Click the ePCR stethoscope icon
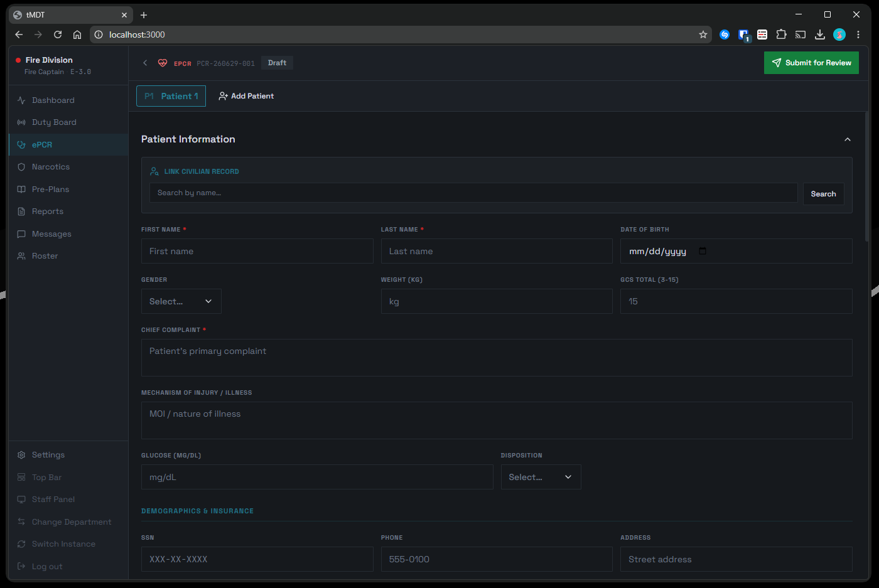This screenshot has width=879, height=588. (x=21, y=145)
